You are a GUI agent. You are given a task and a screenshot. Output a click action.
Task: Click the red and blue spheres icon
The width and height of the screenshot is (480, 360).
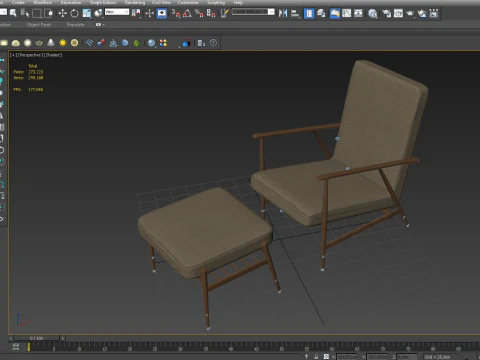(101, 43)
